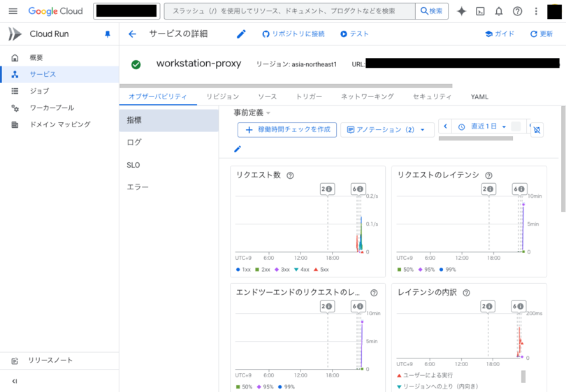Toggle 5xx legend series in リクエスト数
566x392 pixels.
(x=321, y=270)
